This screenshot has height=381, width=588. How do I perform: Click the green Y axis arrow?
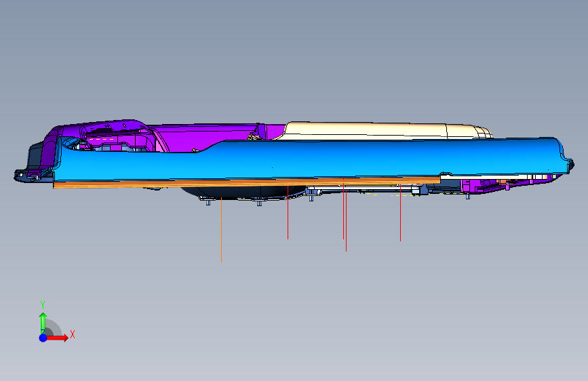(43, 323)
